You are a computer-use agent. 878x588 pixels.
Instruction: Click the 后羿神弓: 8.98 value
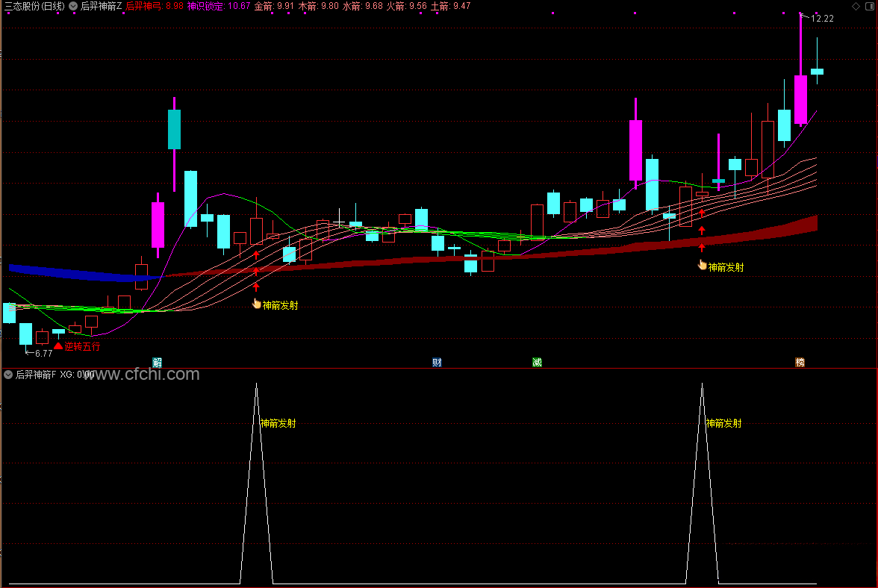click(155, 6)
